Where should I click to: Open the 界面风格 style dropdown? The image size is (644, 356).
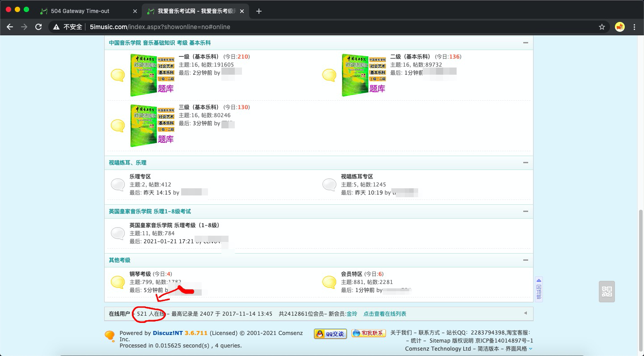click(518, 349)
